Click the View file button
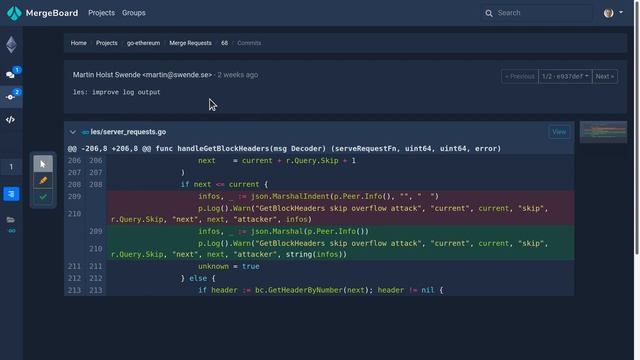 [x=559, y=132]
